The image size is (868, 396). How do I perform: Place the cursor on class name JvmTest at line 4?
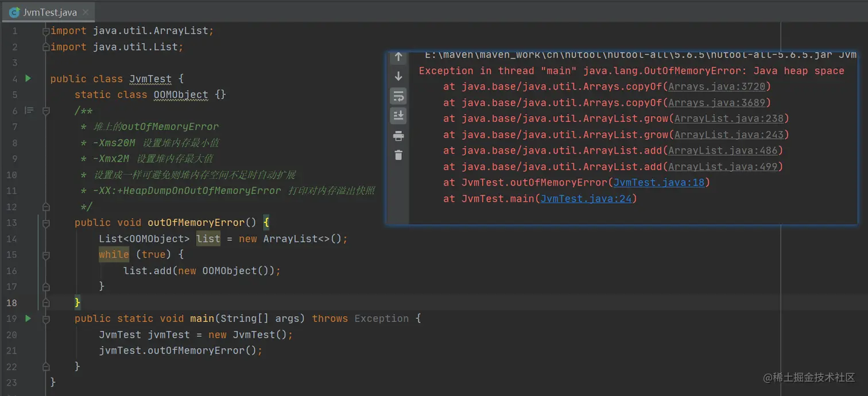click(150, 79)
